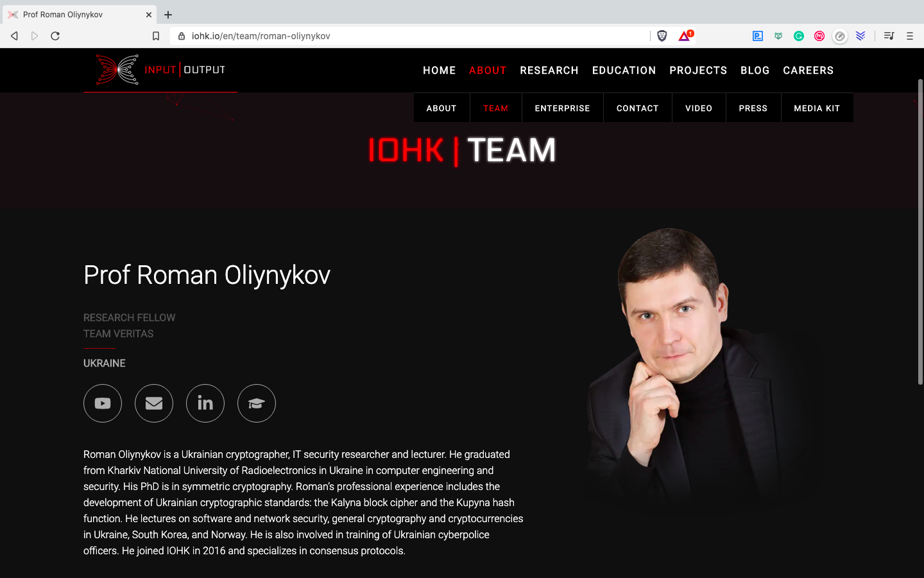Click the UKRAINE country label
Viewport: 924px width, 578px height.
pos(105,363)
